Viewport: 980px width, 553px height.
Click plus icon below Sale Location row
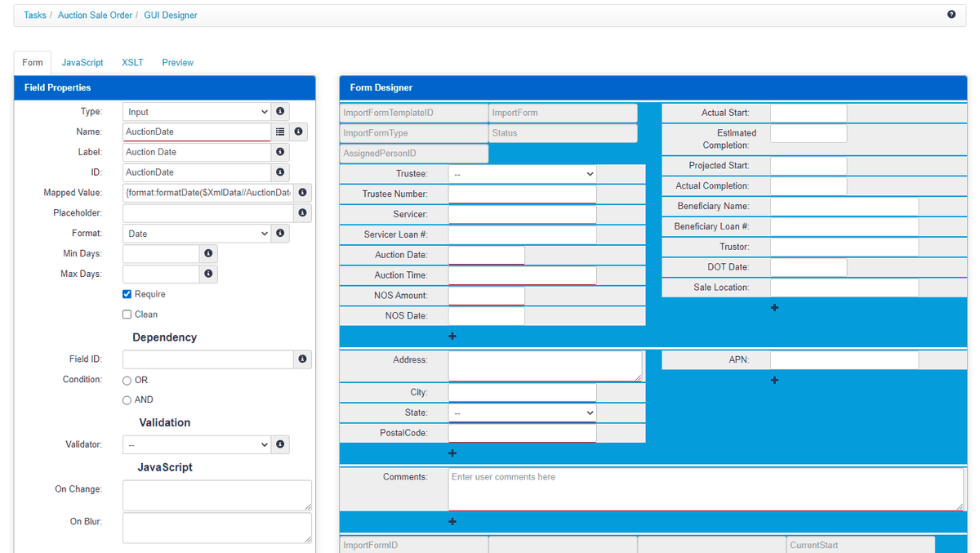tap(774, 308)
